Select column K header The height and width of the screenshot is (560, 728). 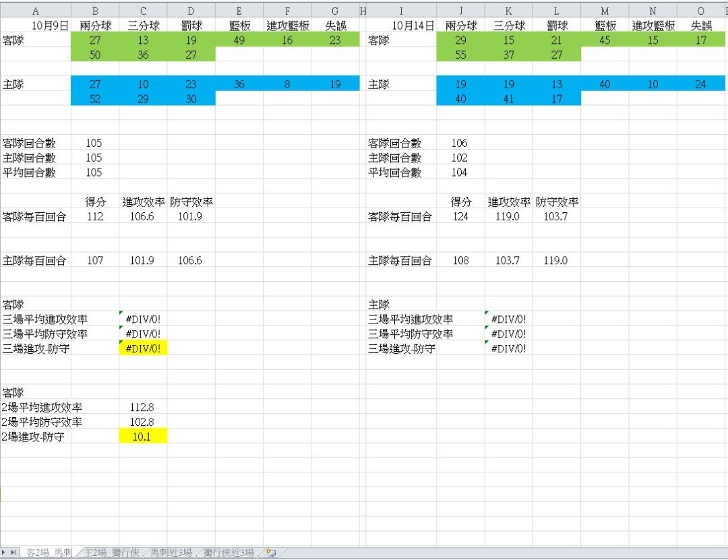508,11
